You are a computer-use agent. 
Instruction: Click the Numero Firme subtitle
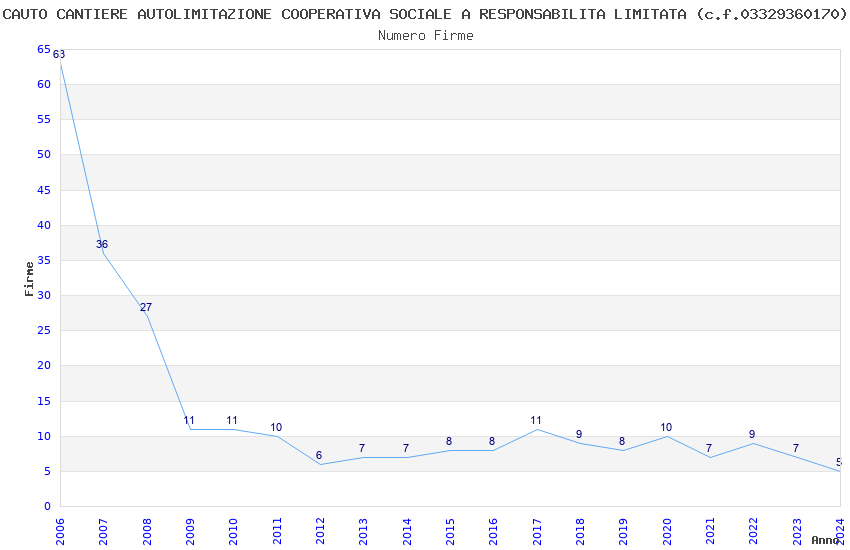click(425, 35)
